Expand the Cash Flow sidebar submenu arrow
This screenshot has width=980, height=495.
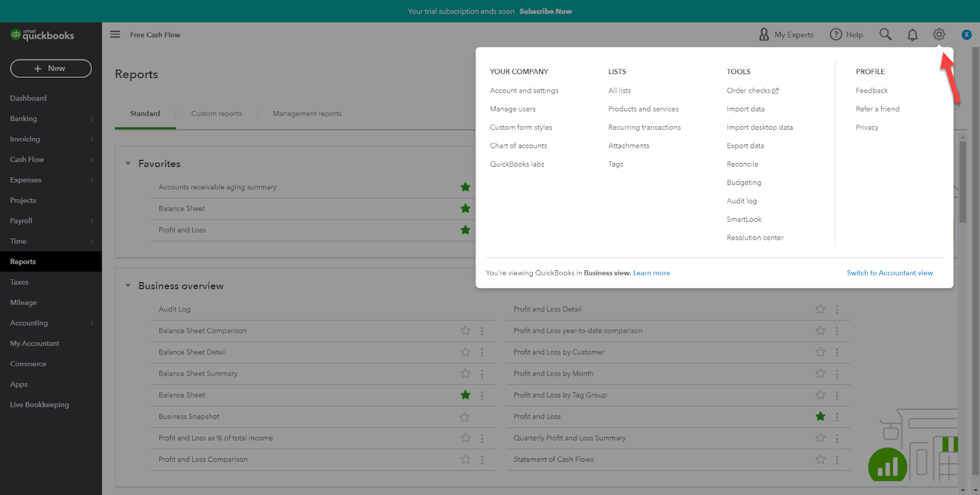[x=92, y=160]
